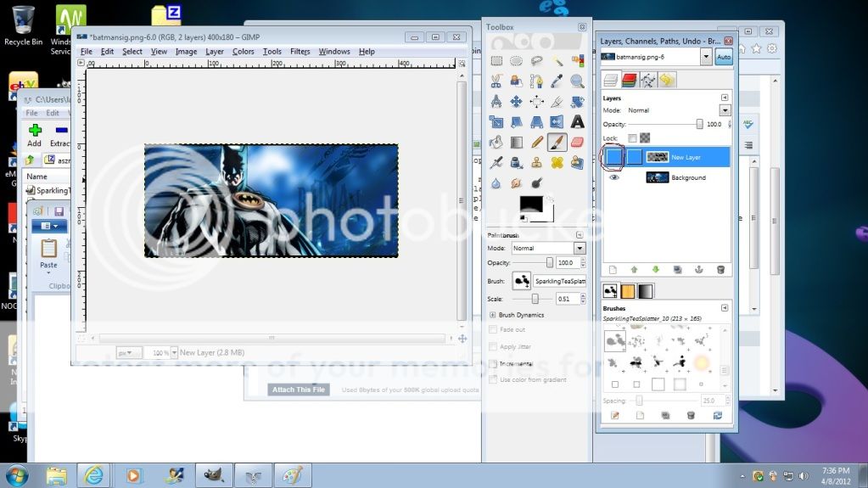Image resolution: width=868 pixels, height=488 pixels.
Task: Click the delete layer trash icon
Action: [x=720, y=270]
